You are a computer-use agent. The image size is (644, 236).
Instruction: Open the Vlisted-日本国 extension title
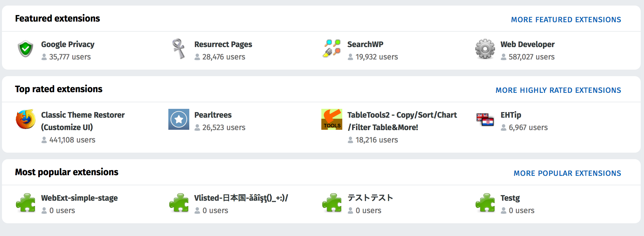pyautogui.click(x=241, y=198)
